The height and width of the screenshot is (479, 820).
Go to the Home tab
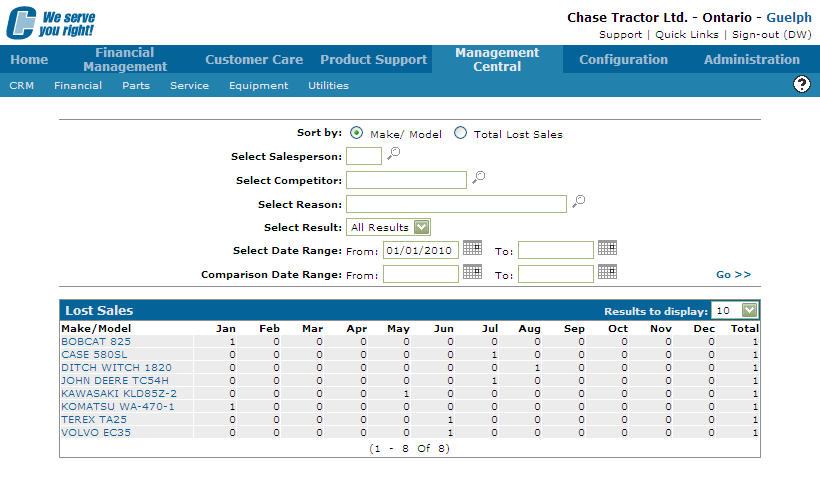[x=29, y=60]
